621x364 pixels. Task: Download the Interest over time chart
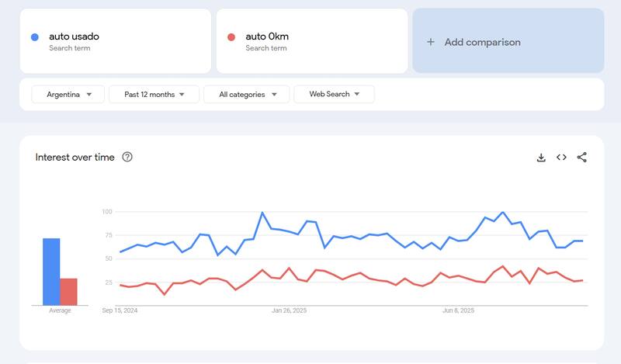[541, 158]
